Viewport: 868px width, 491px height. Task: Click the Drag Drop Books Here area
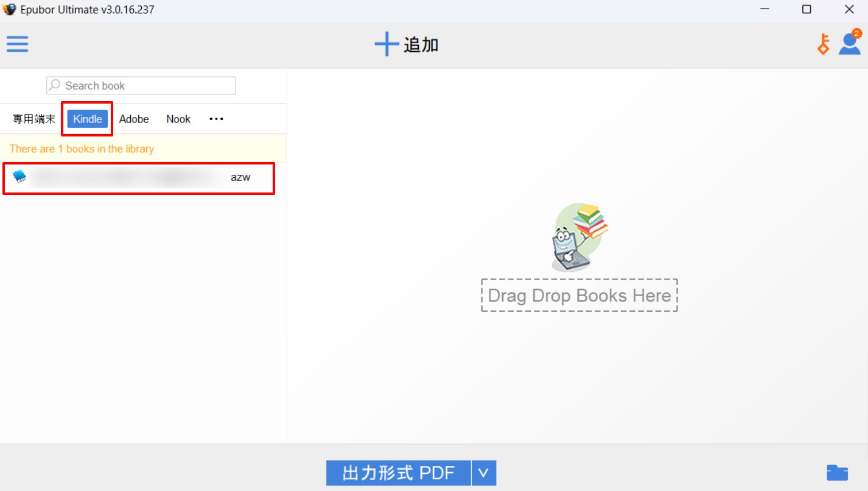[579, 295]
